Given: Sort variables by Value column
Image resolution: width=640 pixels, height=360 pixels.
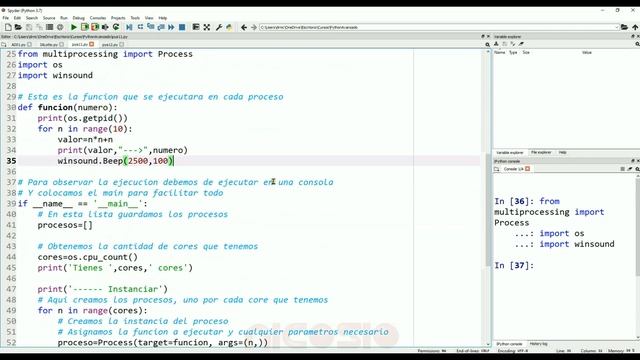Looking at the screenshot, I should point(587,52).
